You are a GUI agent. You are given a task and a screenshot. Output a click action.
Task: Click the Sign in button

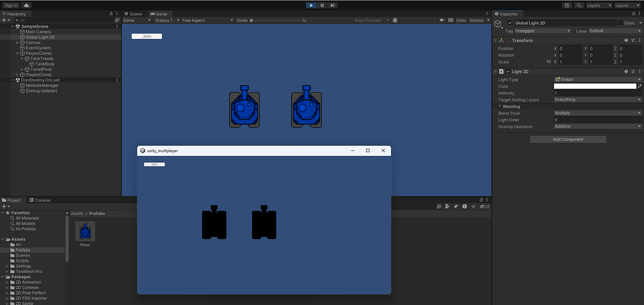pos(11,5)
